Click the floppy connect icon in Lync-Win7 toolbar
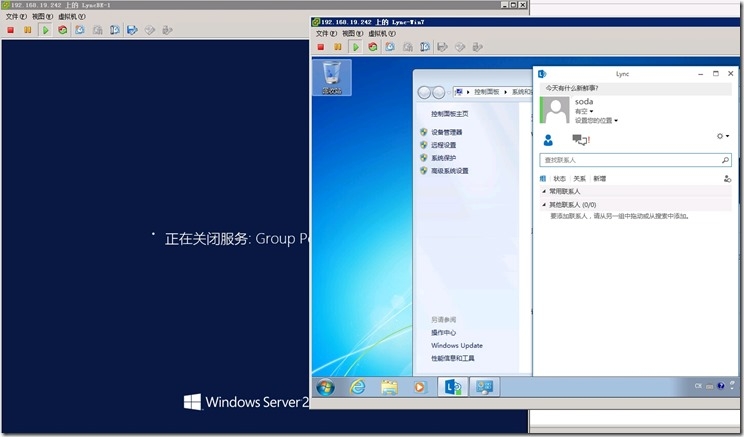Screen dimensions: 744x437 (442, 47)
